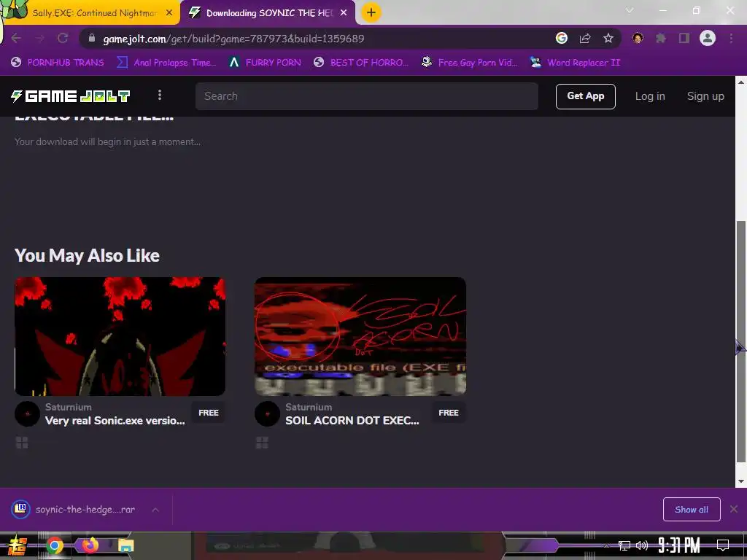Open the BEST OF HORRO... bookmark
747x560 pixels.
pyautogui.click(x=362, y=63)
